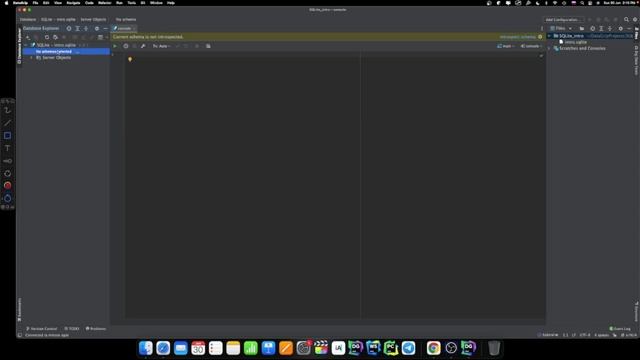640x360 pixels.
Task: Open Version Control tool window
Action: (42, 329)
